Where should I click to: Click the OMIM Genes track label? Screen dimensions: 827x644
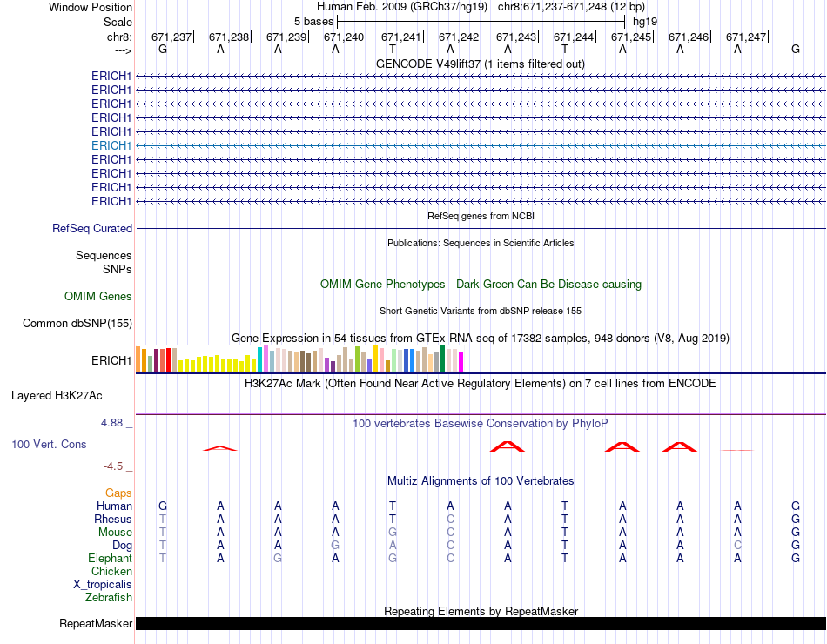pyautogui.click(x=98, y=296)
